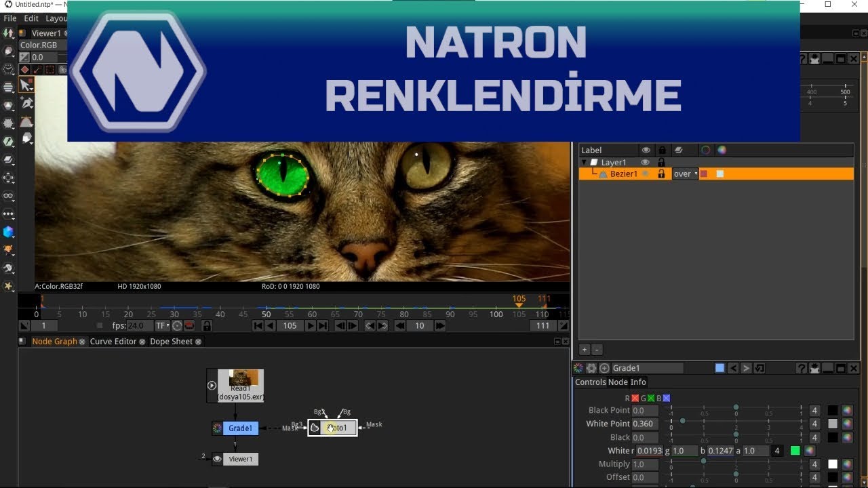This screenshot has height=488, width=868.
Task: Open the blue cube toolbox icon
Action: [x=8, y=232]
